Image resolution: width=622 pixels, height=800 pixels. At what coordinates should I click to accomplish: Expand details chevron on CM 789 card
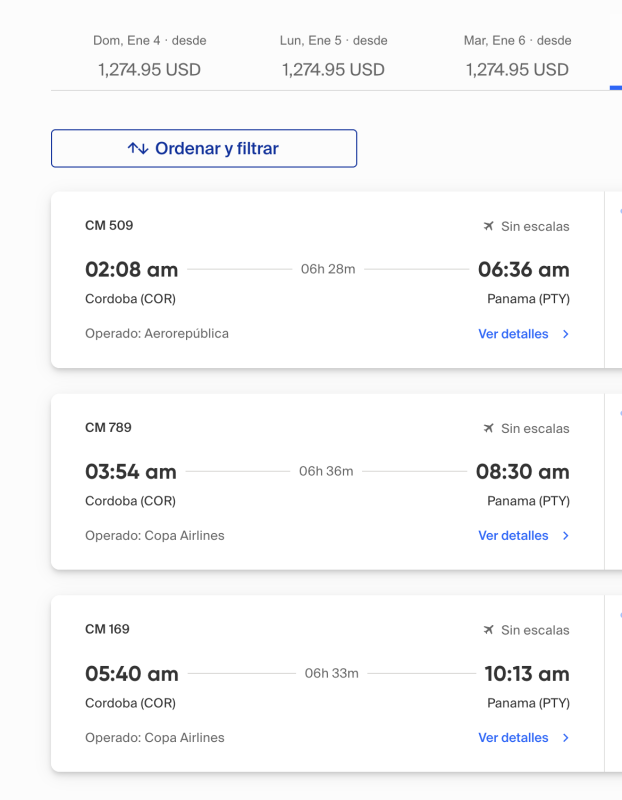(566, 536)
